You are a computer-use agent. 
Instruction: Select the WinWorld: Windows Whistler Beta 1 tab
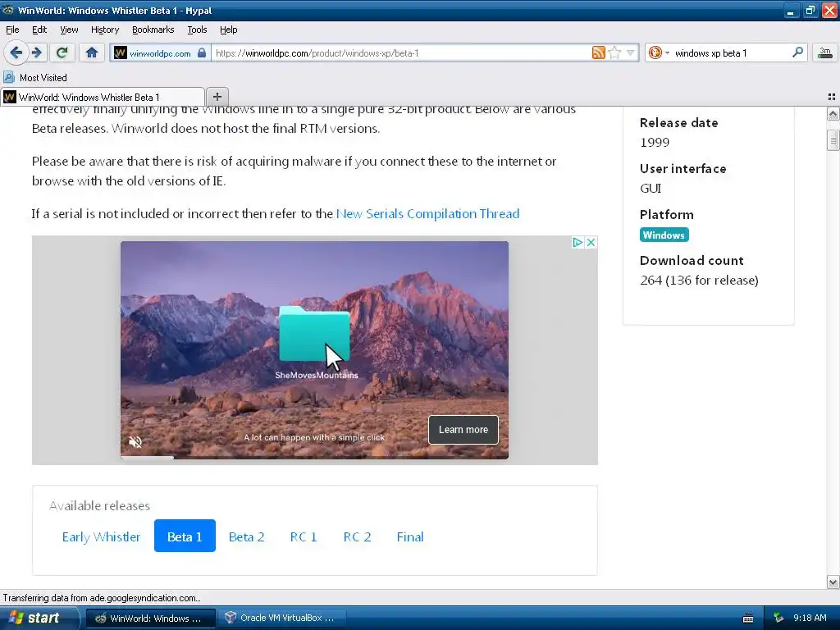103,97
